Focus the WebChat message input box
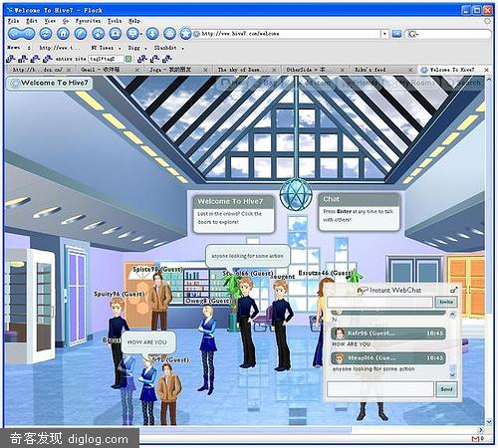This screenshot has width=498, height=448. (380, 389)
